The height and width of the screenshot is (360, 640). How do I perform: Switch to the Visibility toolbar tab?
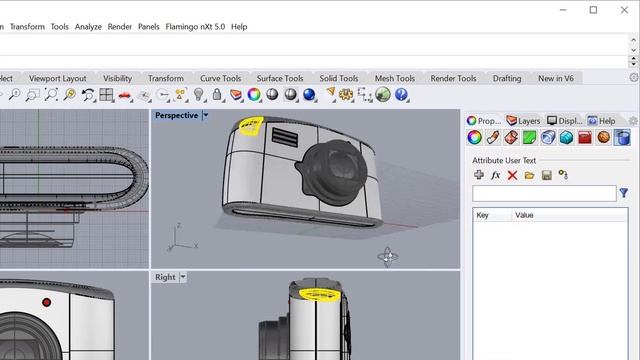point(117,78)
